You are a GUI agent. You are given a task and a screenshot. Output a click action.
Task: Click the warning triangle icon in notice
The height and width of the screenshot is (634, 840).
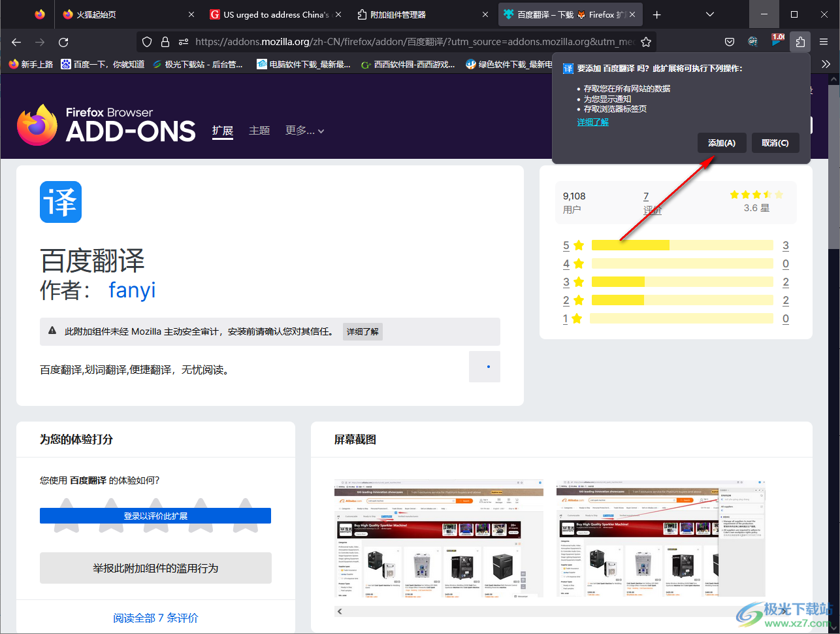[52, 331]
